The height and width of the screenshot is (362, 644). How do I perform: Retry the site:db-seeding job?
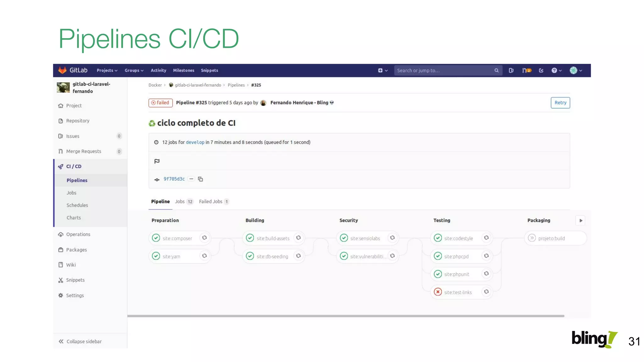[298, 256]
